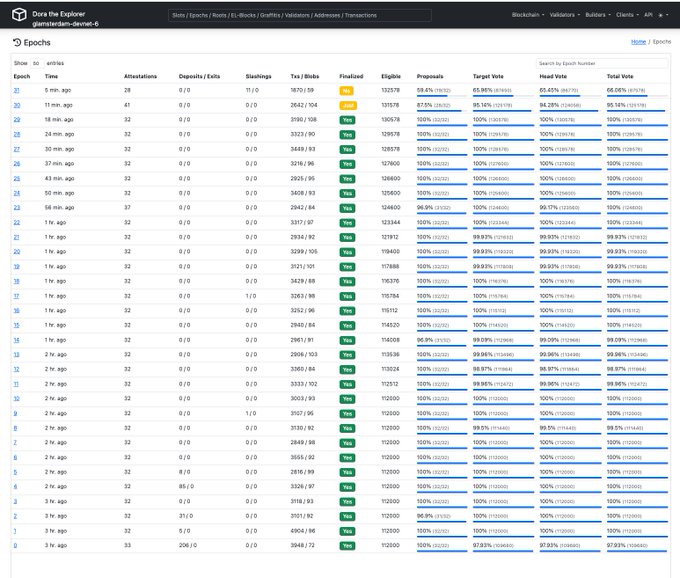Viewport: 680px width, 578px height.
Task: Select the '206 / 0' deposits cell of epoch 0
Action: [x=188, y=545]
